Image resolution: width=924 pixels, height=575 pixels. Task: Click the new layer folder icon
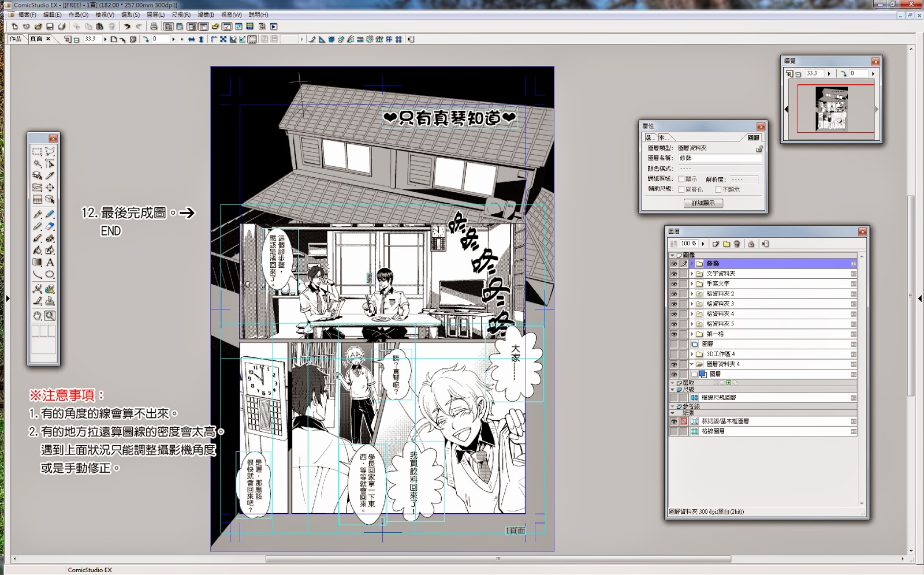[726, 244]
